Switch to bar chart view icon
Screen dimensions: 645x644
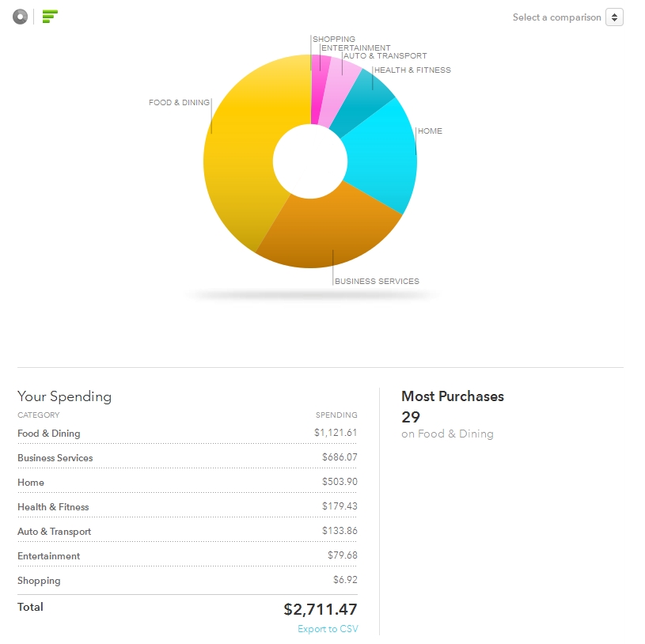[x=50, y=17]
